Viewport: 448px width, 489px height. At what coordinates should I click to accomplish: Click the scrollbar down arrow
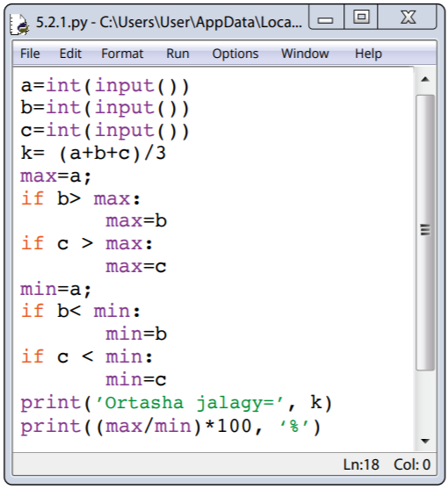coord(425,441)
